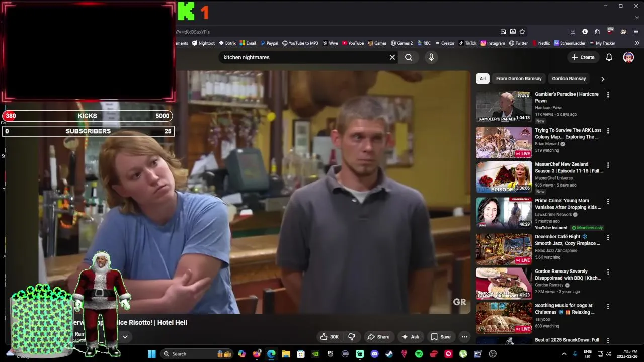644x362 pixels.
Task: Open the Netflix bookmark
Action: tap(541, 43)
